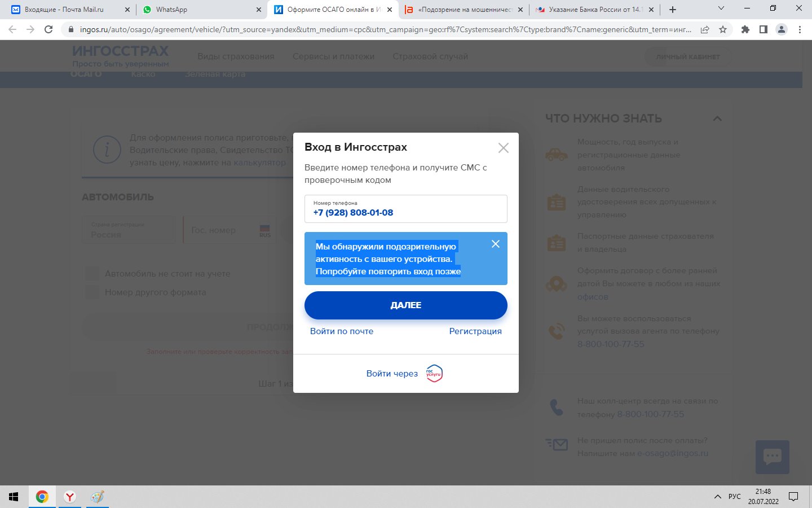The height and width of the screenshot is (508, 812).
Task: Open Сервисы и платежи menu
Action: point(333,56)
